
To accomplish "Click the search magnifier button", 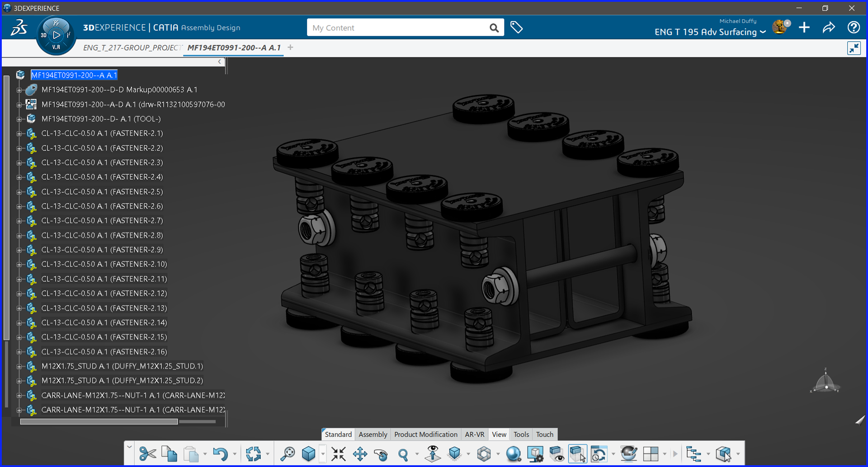I will coord(494,28).
